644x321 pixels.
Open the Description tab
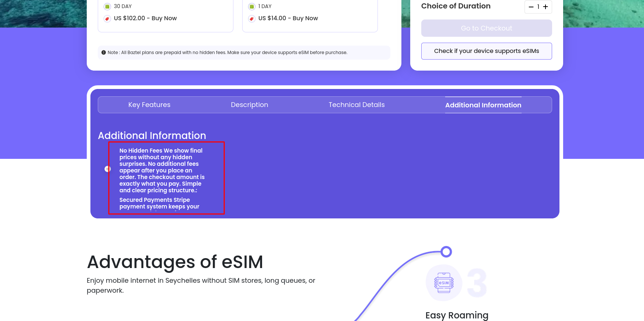point(249,105)
